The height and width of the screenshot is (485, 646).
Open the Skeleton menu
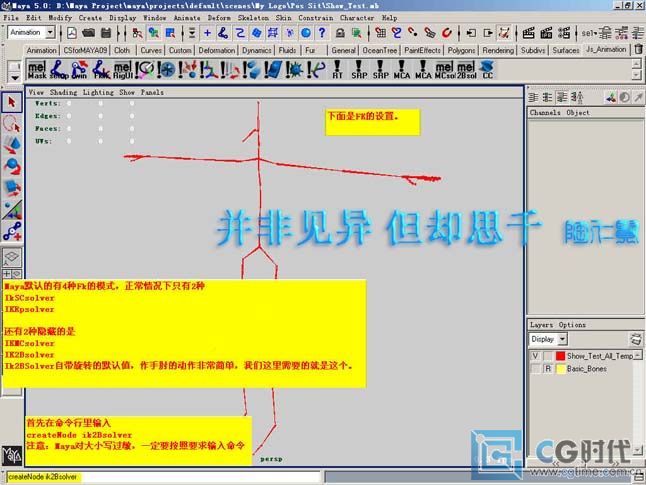(253, 18)
